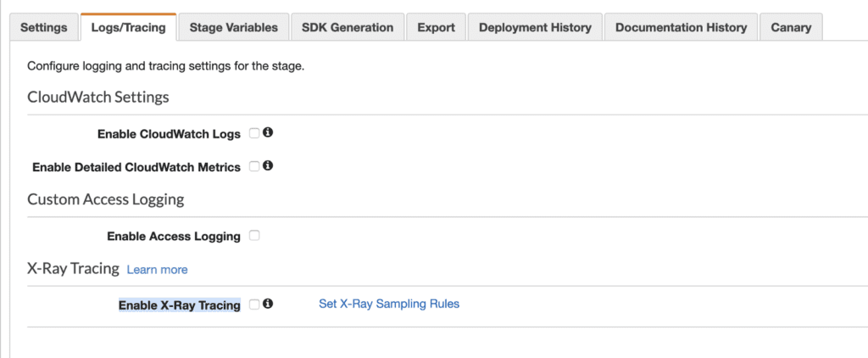This screenshot has height=358, width=868.
Task: Tick the Enable CloudWatch Logs checkbox
Action: (x=254, y=133)
